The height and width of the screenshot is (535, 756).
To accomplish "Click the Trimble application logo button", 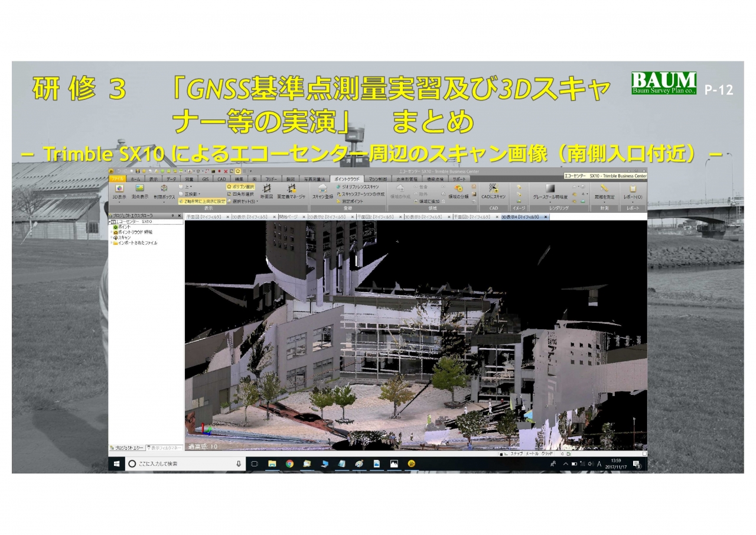I will pos(112,171).
